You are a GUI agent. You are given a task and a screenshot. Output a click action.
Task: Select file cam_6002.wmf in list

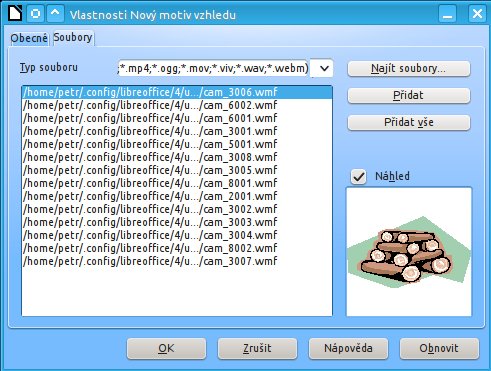177,105
